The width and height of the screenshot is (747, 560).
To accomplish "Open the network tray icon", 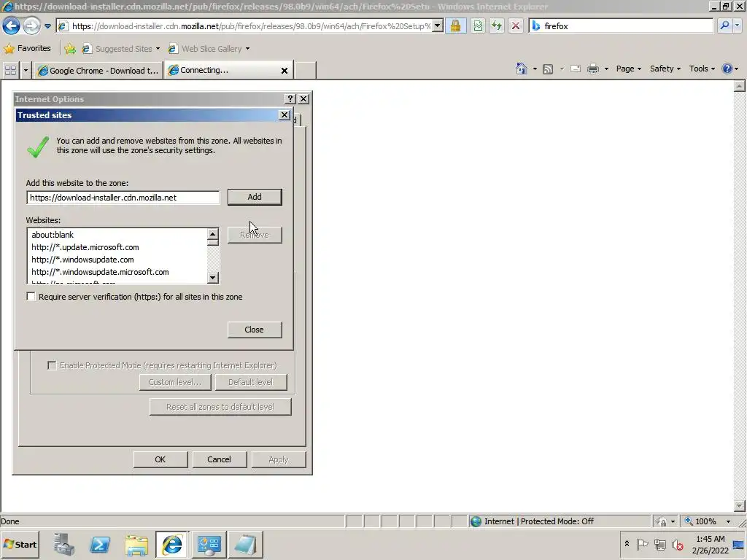I will tap(659, 544).
